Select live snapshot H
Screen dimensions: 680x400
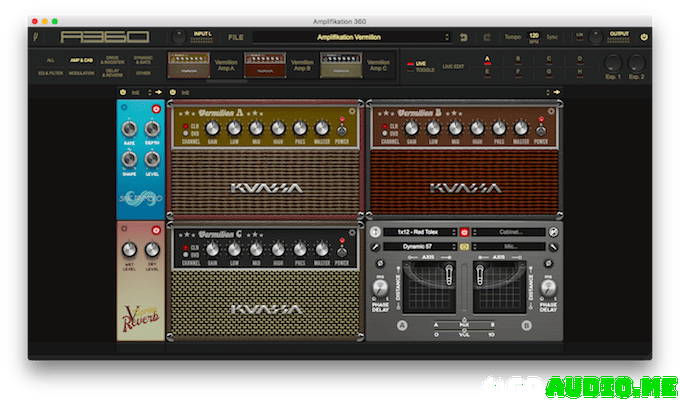pos(579,73)
